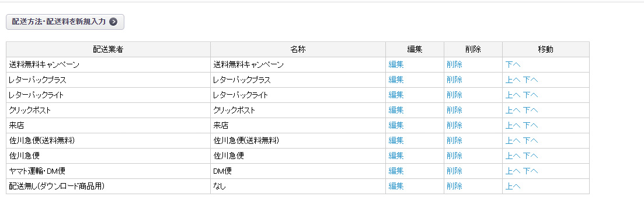Delete the 送料無料キャンペーン row
644x224 pixels.
tap(454, 65)
